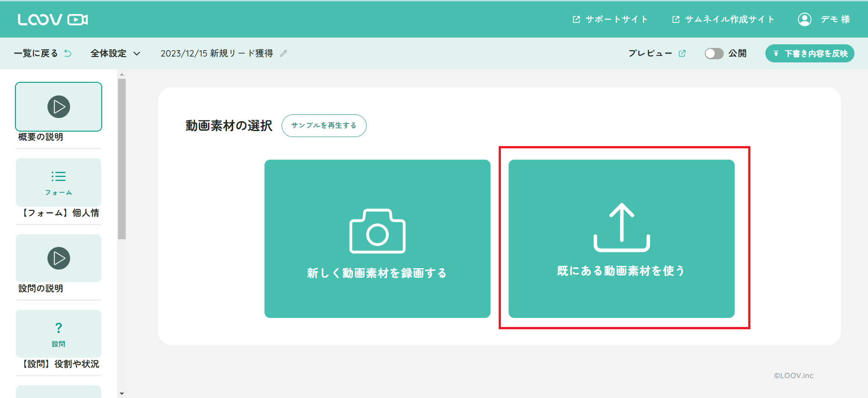The height and width of the screenshot is (398, 868).
Task: Click sidebar scroll up arrow
Action: 122,74
